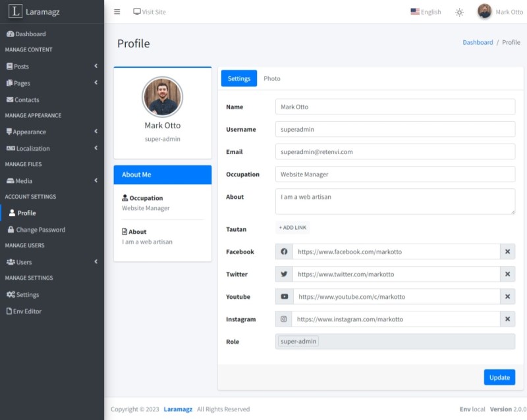This screenshot has width=527, height=420.
Task: Select the Settings tab
Action: [x=238, y=78]
